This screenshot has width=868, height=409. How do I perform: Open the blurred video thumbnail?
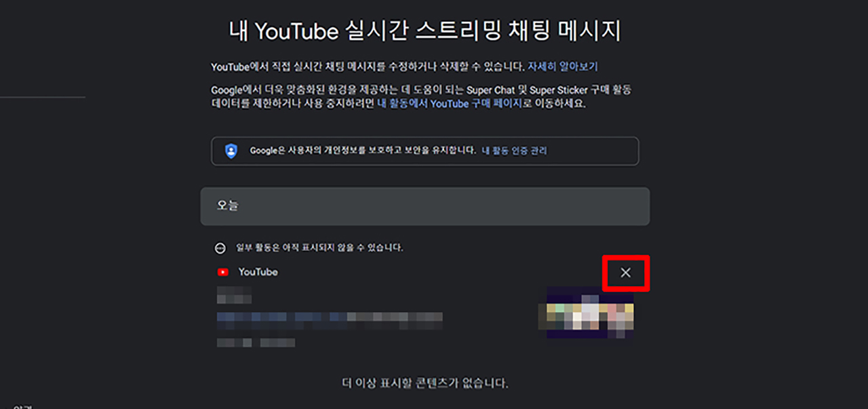coord(590,312)
